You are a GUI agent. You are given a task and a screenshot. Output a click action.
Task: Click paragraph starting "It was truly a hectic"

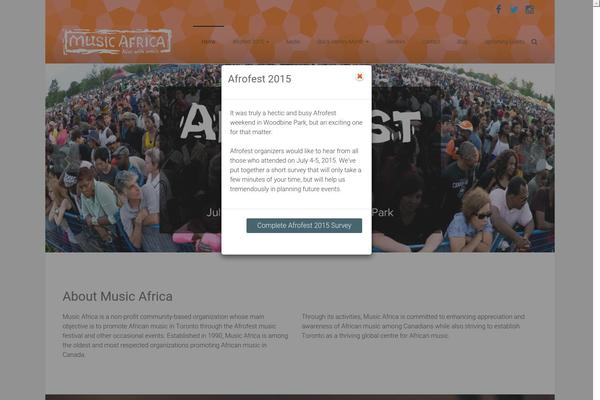[296, 122]
